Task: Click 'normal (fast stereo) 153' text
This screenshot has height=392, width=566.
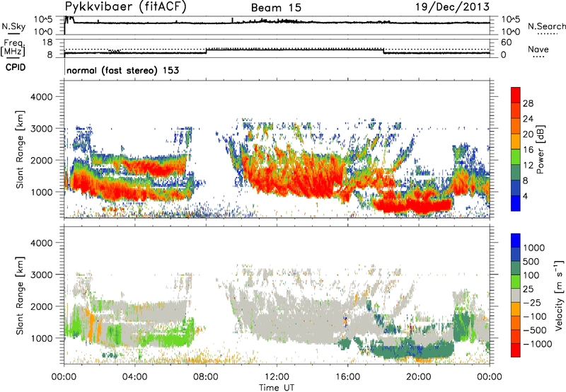Action: click(x=122, y=70)
